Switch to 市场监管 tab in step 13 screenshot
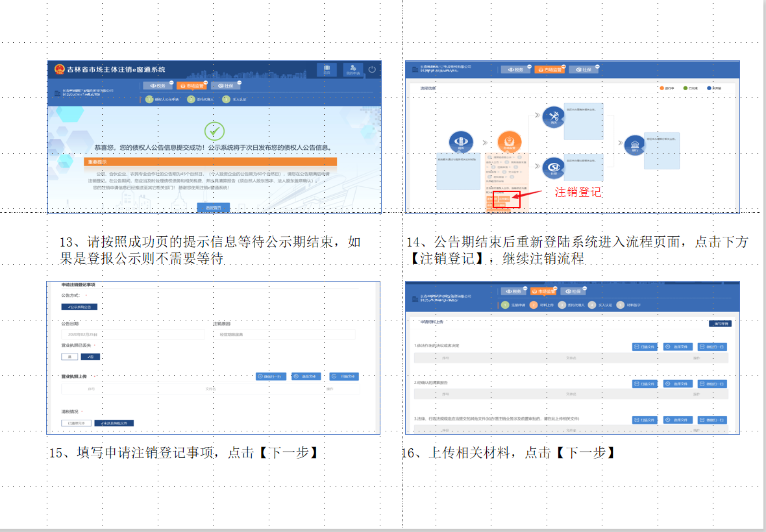The image size is (766, 532). coord(192,86)
